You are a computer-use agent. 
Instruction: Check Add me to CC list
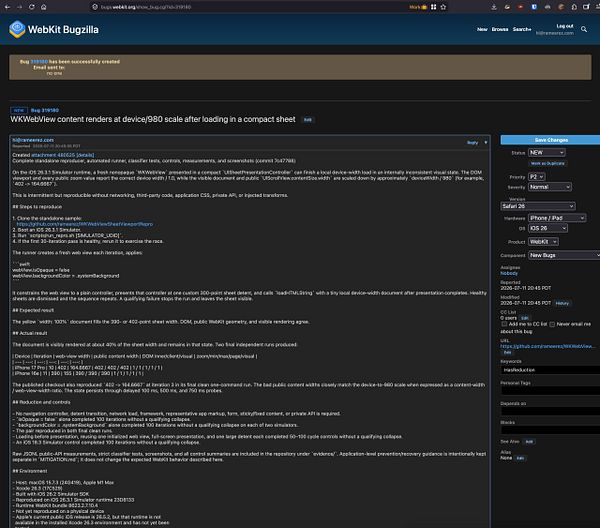click(504, 324)
